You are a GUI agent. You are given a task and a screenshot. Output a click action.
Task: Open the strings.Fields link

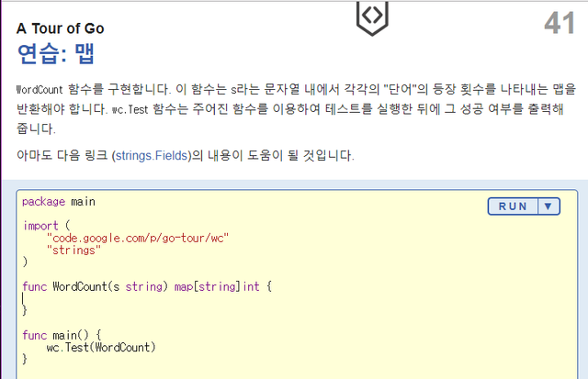tap(152, 155)
